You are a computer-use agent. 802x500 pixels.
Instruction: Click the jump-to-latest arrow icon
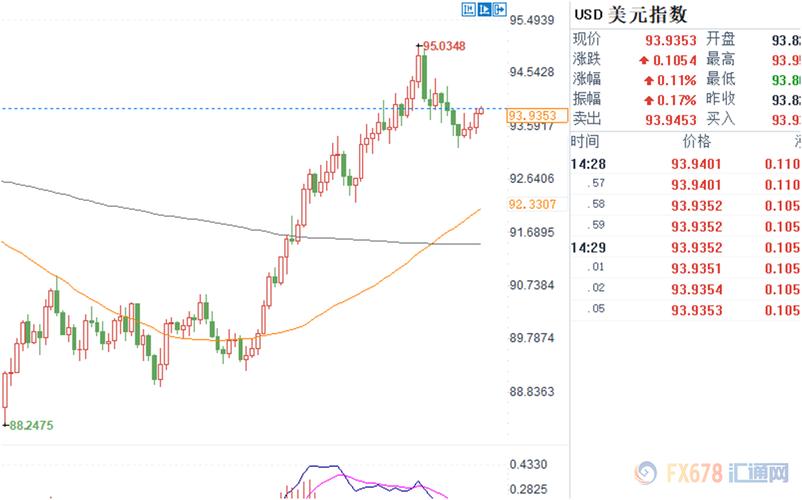[x=500, y=9]
